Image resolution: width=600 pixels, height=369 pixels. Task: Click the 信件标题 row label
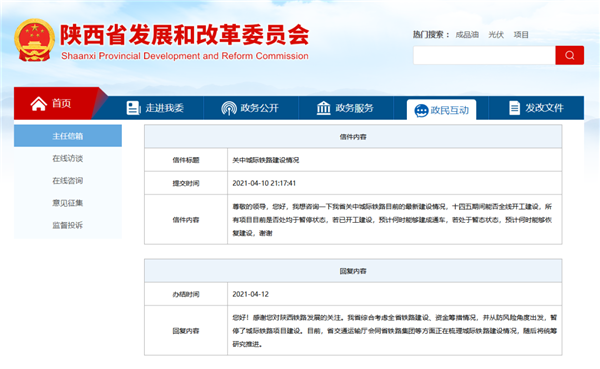point(186,160)
